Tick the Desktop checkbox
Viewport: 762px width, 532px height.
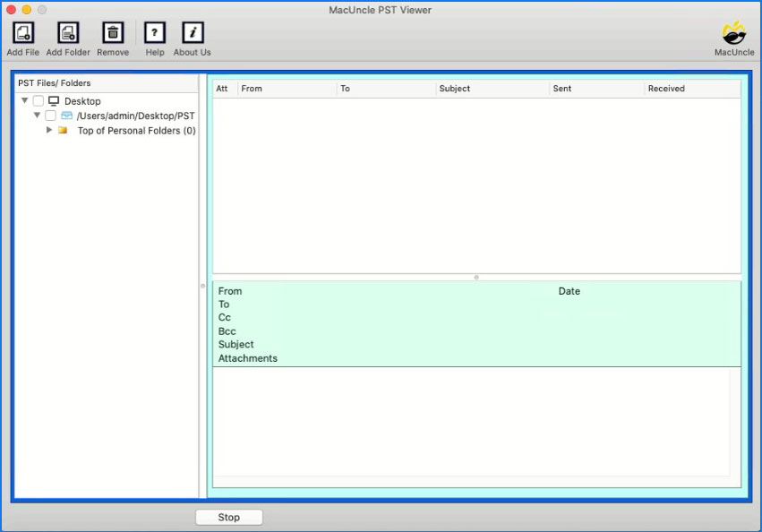pyautogui.click(x=39, y=101)
